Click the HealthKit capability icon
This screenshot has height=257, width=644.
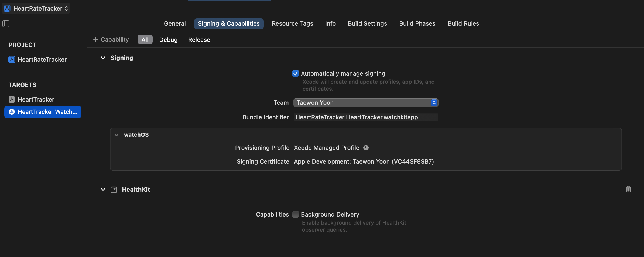point(114,190)
